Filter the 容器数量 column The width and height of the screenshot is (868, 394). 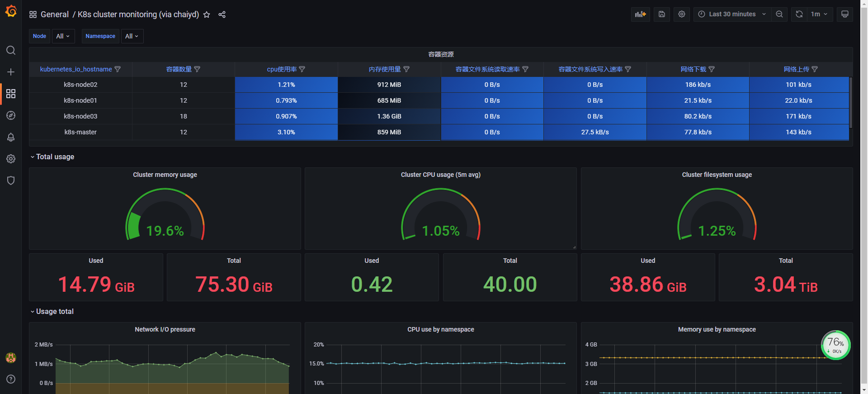[x=197, y=69]
